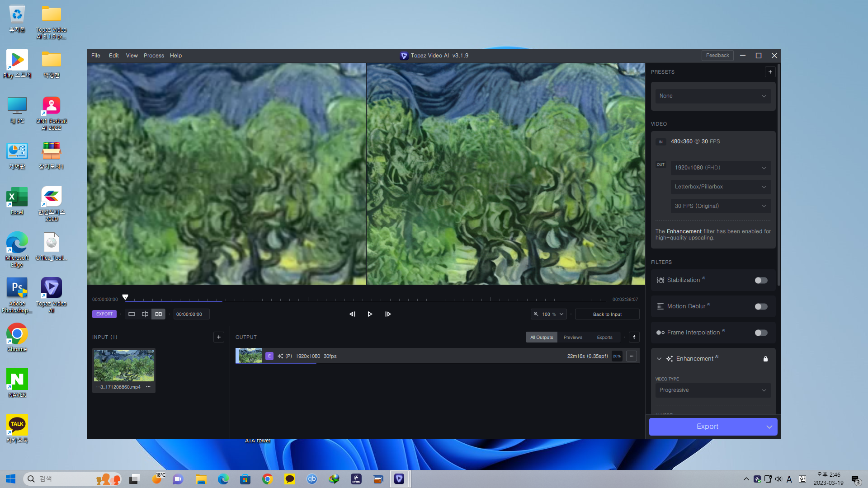868x488 pixels.
Task: Add new input video with plus button
Action: pyautogui.click(x=219, y=337)
